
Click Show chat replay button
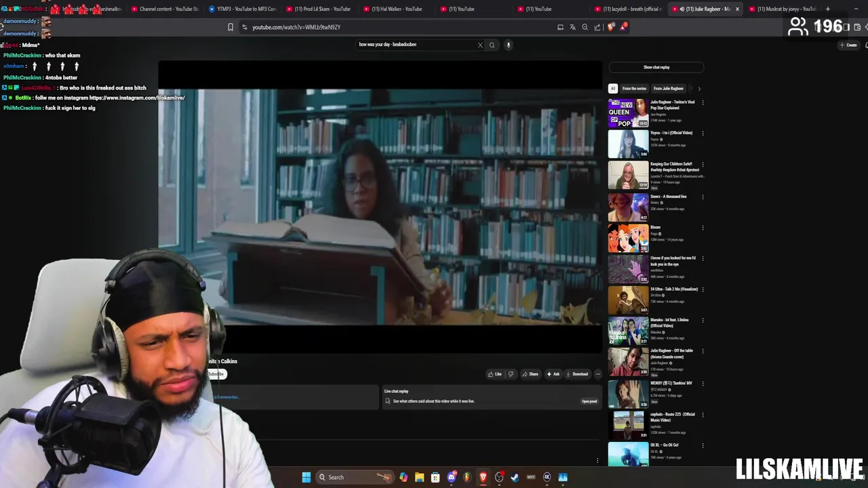click(656, 67)
